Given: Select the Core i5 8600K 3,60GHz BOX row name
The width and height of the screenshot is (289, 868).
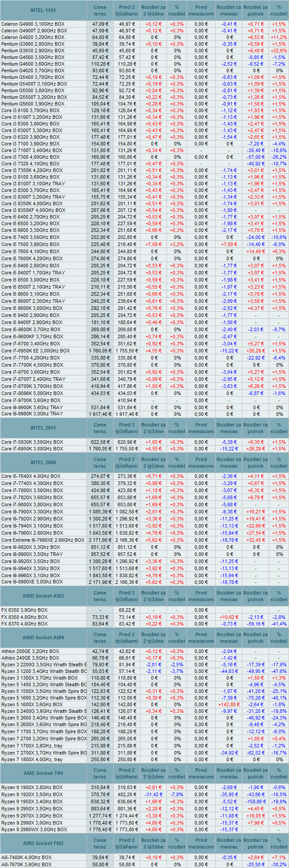Looking at the screenshot, I should click(32, 308).
